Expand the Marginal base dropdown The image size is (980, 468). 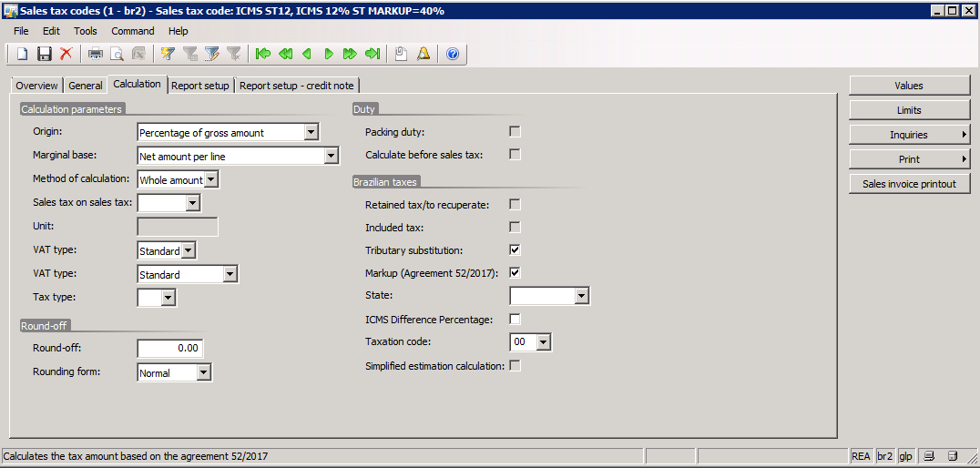click(331, 157)
